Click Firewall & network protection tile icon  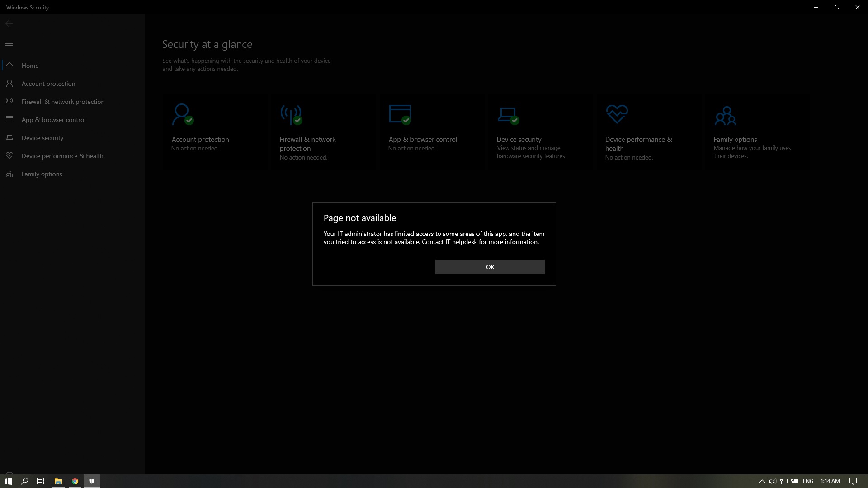(x=291, y=114)
